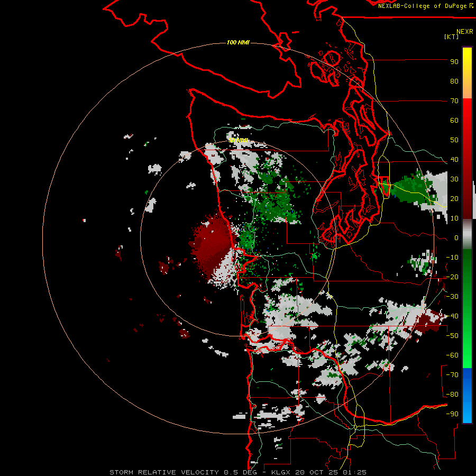Click the positive 40 value on the velocity scale
The height and width of the screenshot is (476, 476).
pos(454,160)
